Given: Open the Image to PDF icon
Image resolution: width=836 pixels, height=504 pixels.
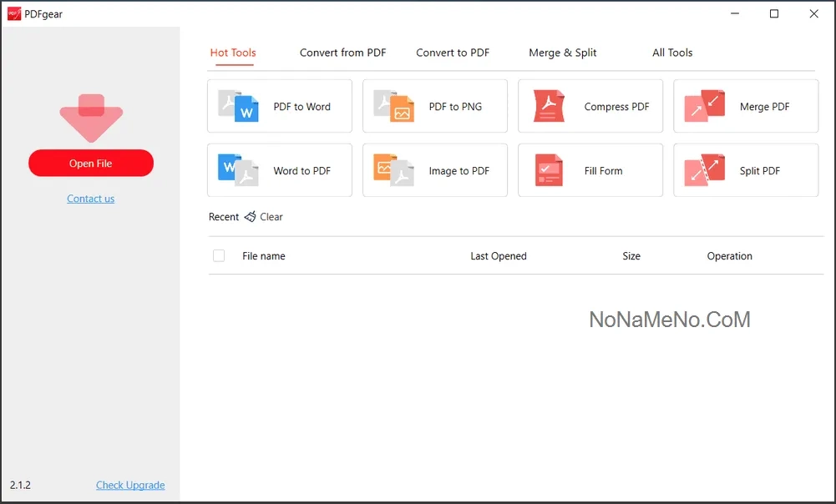Looking at the screenshot, I should click(394, 170).
